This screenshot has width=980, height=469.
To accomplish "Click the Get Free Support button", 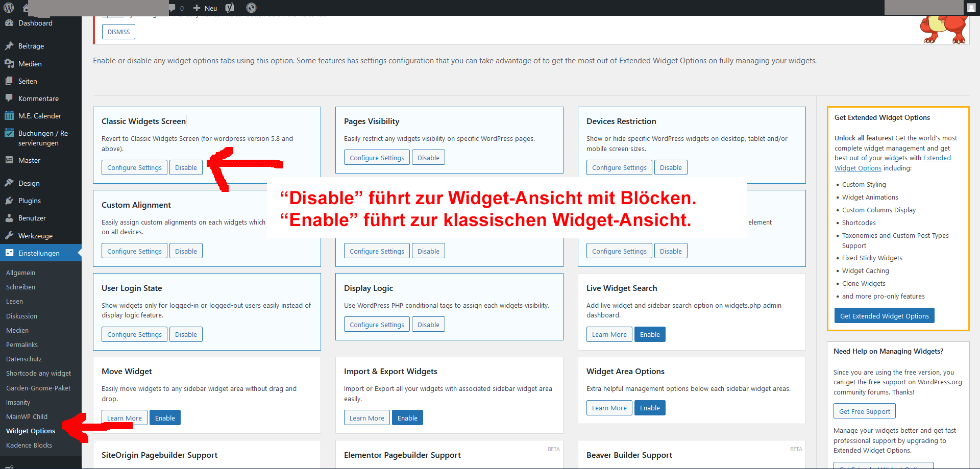I will pyautogui.click(x=865, y=411).
